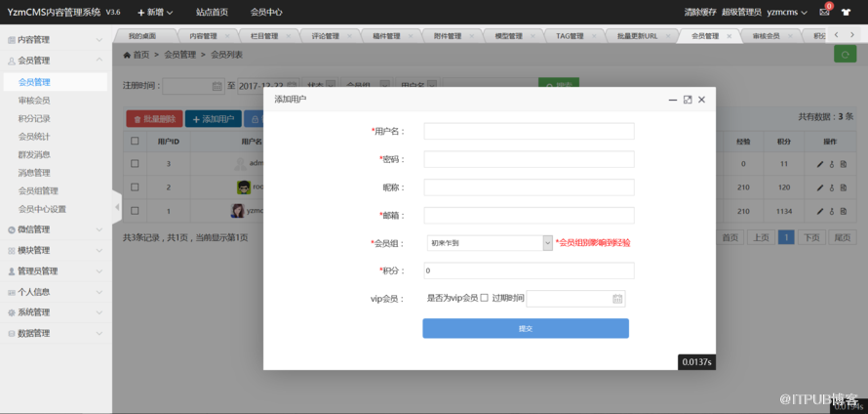The image size is (868, 414).
Task: Open 群发消息 in the sidebar
Action: pos(34,154)
